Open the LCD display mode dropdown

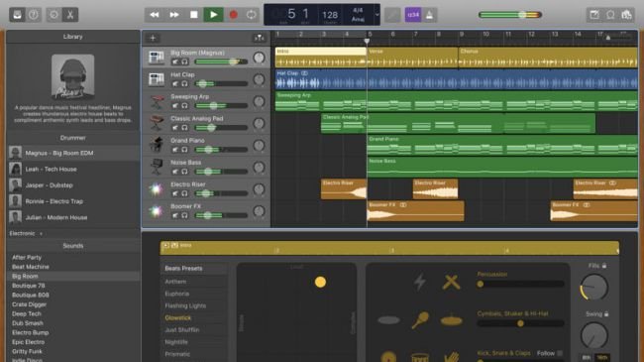coord(376,15)
